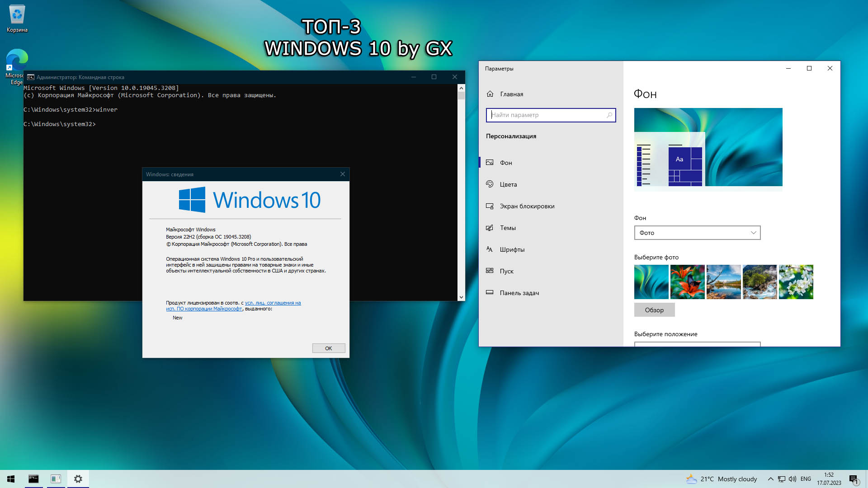This screenshot has height=488, width=868.
Task: Click the Windows Start button
Action: (11, 479)
